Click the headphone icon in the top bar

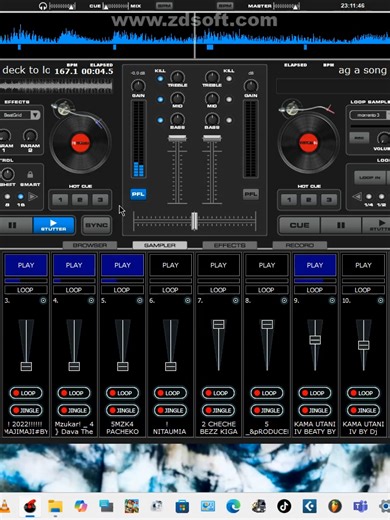(x=43, y=6)
